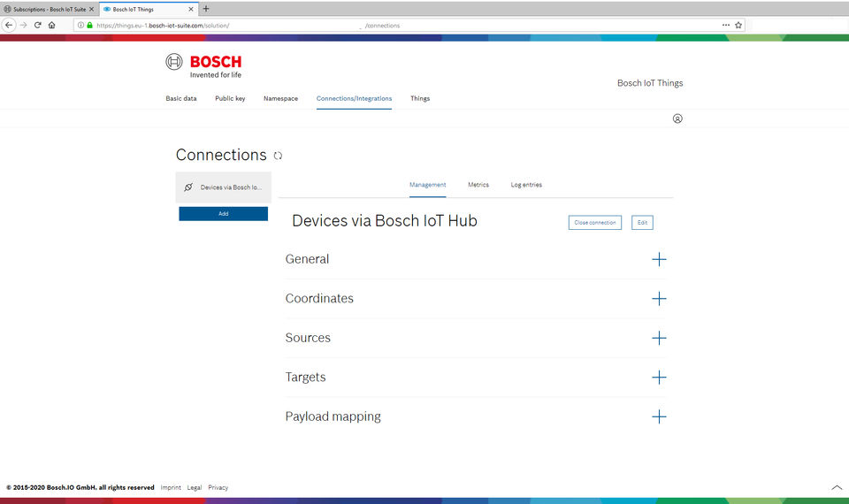Click Close connection button
This screenshot has width=849, height=504.
click(595, 223)
